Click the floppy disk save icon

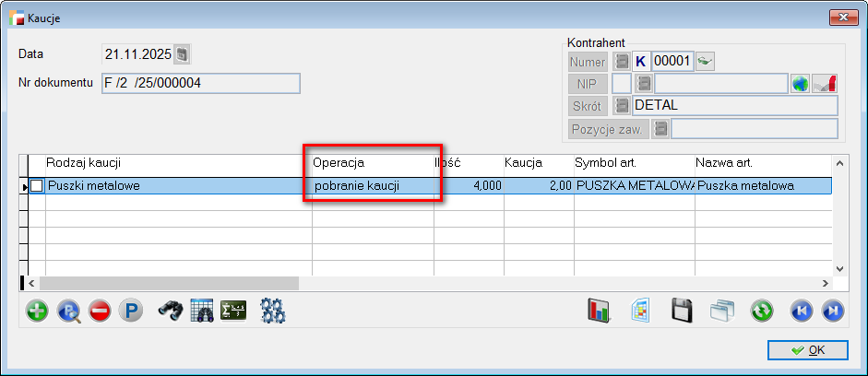[682, 311]
